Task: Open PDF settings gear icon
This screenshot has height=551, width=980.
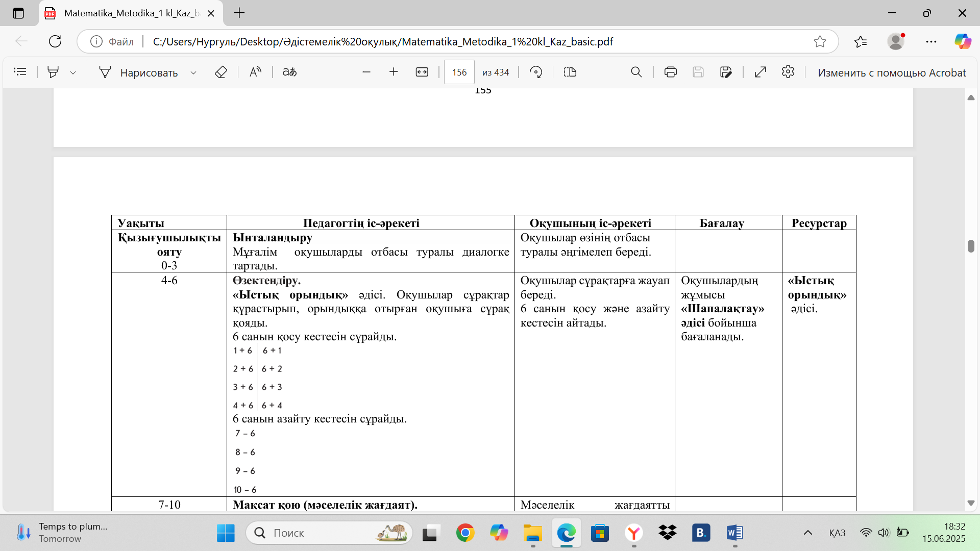Action: 788,72
